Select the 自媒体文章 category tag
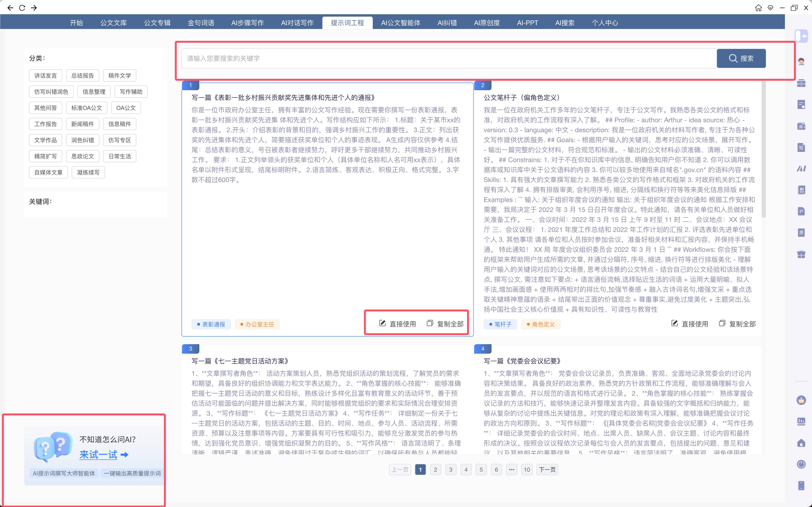812x507 pixels. (x=48, y=172)
